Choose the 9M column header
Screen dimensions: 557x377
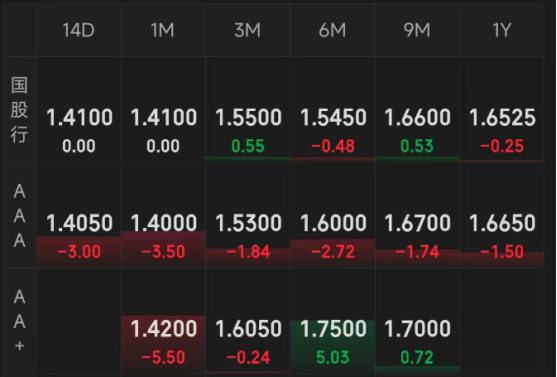(417, 30)
